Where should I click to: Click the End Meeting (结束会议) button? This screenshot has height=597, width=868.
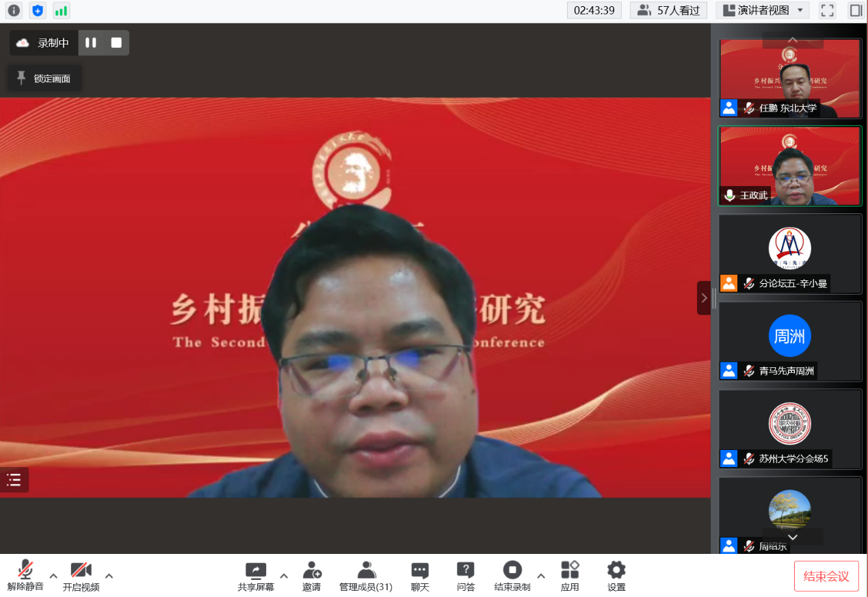(x=826, y=576)
